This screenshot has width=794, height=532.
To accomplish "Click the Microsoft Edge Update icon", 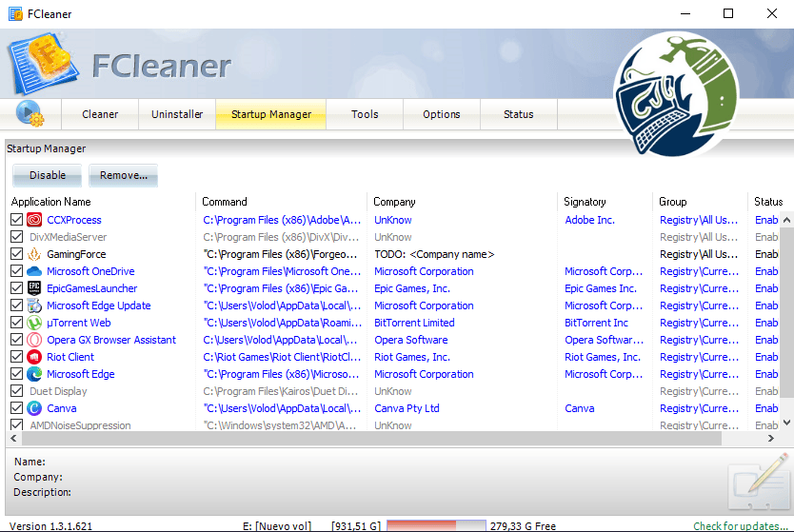I will coord(34,305).
